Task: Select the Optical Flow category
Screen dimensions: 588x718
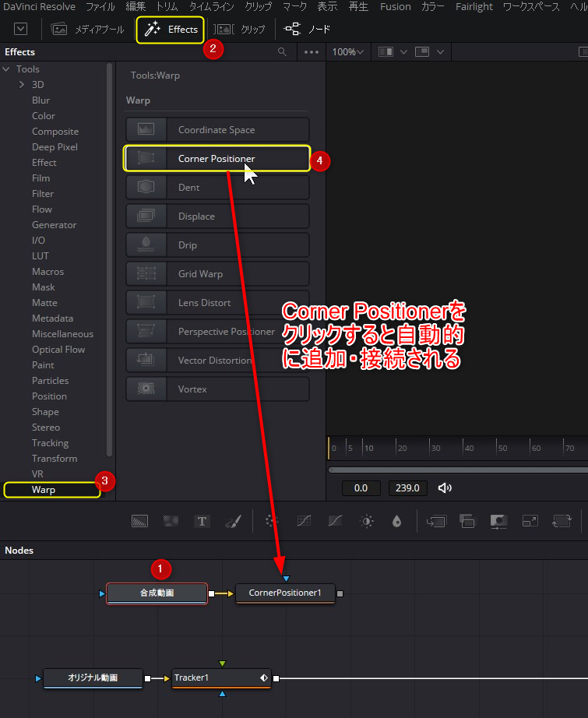Action: point(58,350)
